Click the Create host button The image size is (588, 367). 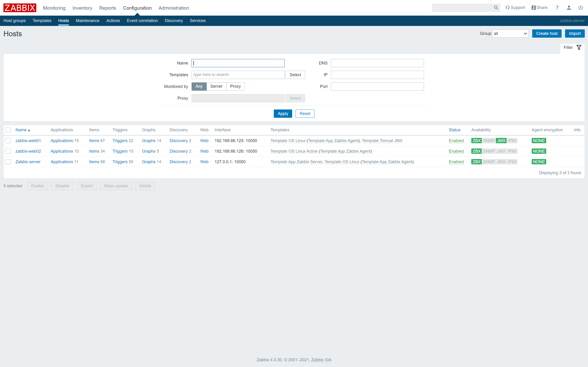[547, 34]
